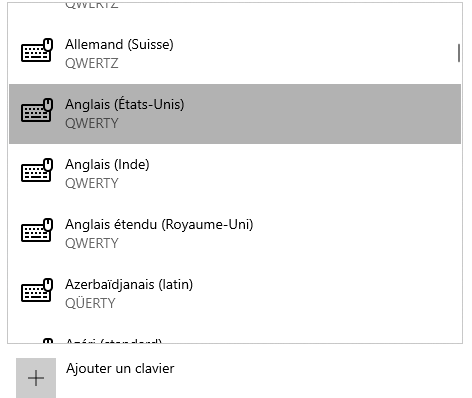
Task: Select Allemand (Suisse) keyboard entry
Action: 235,54
